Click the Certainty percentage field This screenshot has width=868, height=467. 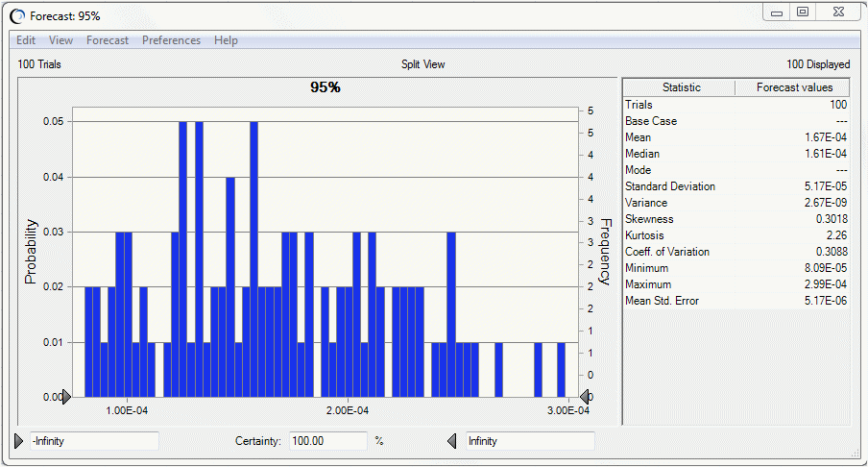pos(327,441)
